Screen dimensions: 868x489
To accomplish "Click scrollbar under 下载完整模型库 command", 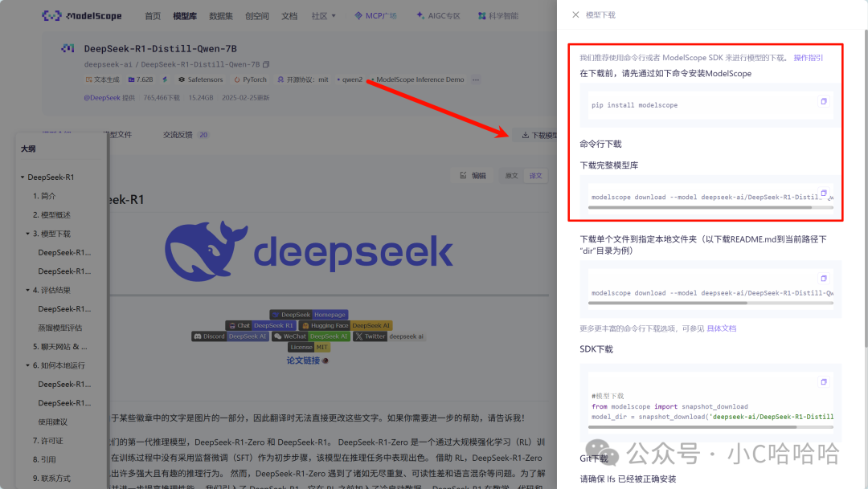I will (700, 207).
